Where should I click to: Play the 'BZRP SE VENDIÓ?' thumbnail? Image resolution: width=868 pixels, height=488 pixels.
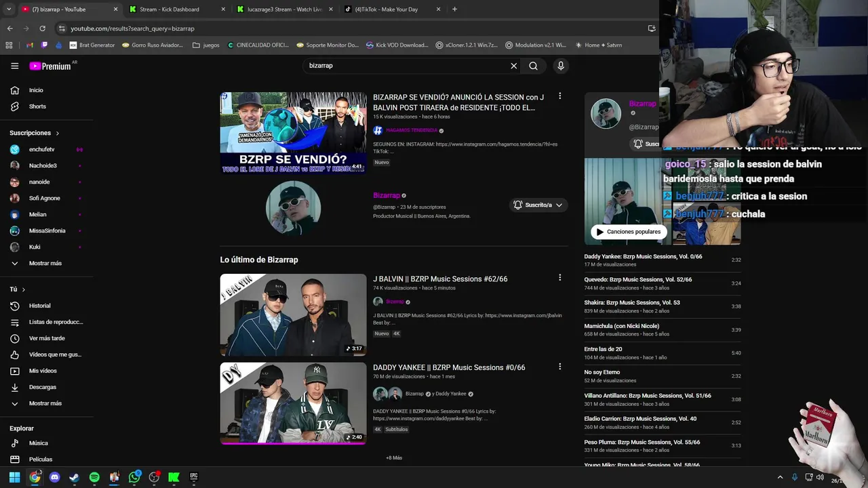pos(293,133)
